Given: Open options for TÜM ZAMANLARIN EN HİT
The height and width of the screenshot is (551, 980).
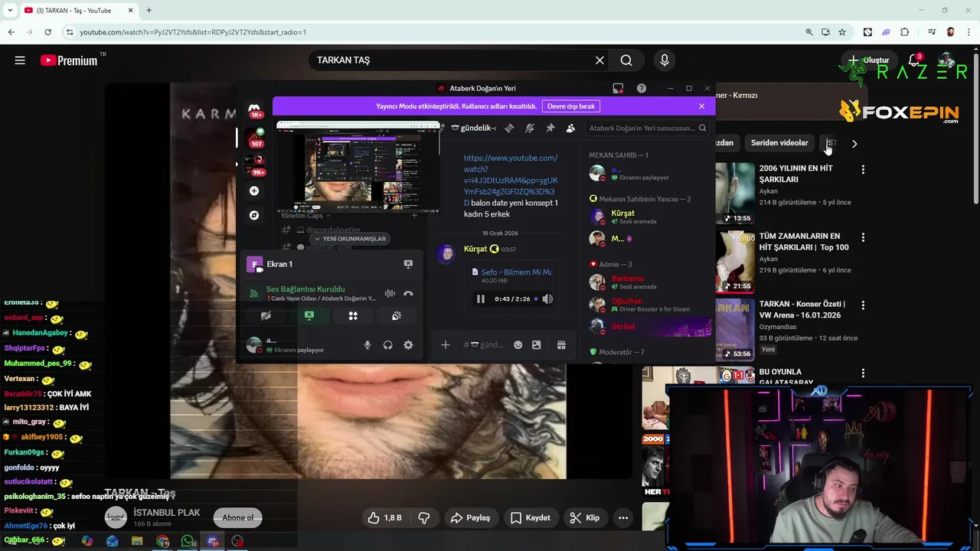Looking at the screenshot, I should pos(863,237).
